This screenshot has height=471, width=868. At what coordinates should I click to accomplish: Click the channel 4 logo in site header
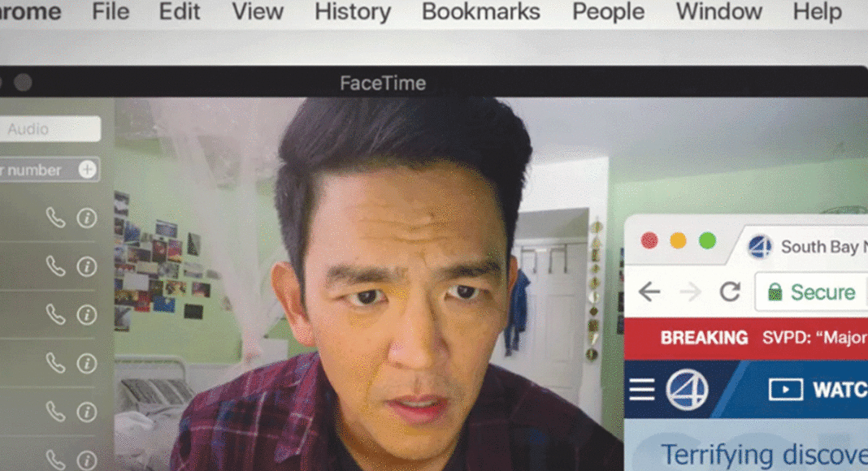click(x=687, y=390)
